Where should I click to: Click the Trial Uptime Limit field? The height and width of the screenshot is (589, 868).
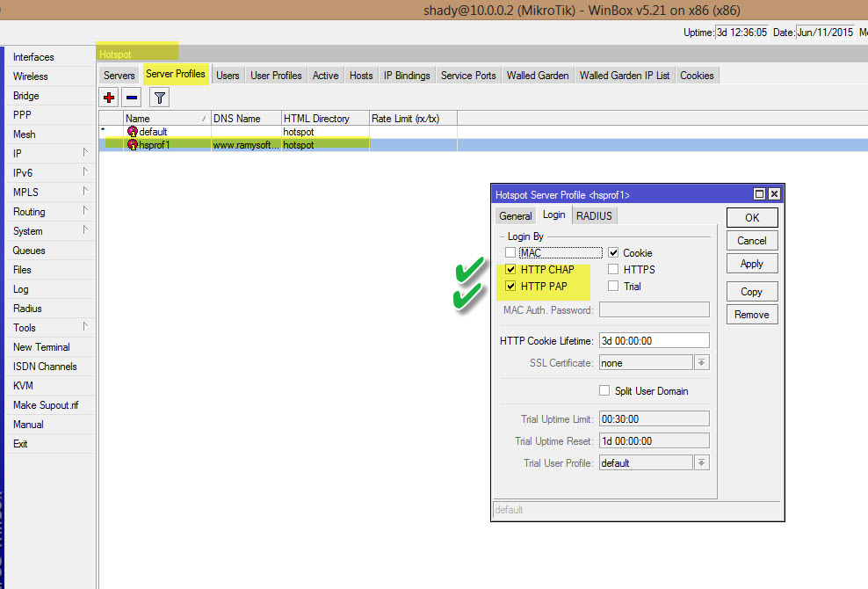(655, 419)
